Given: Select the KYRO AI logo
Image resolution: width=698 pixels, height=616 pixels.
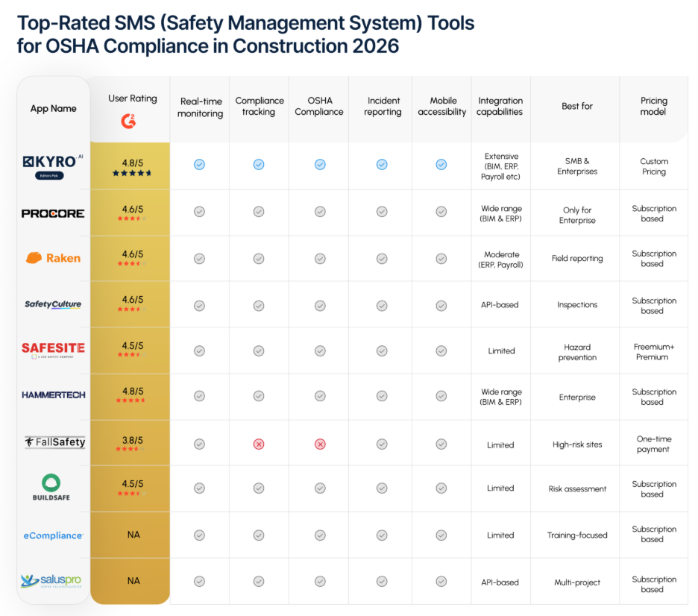Looking at the screenshot, I should click(52, 160).
